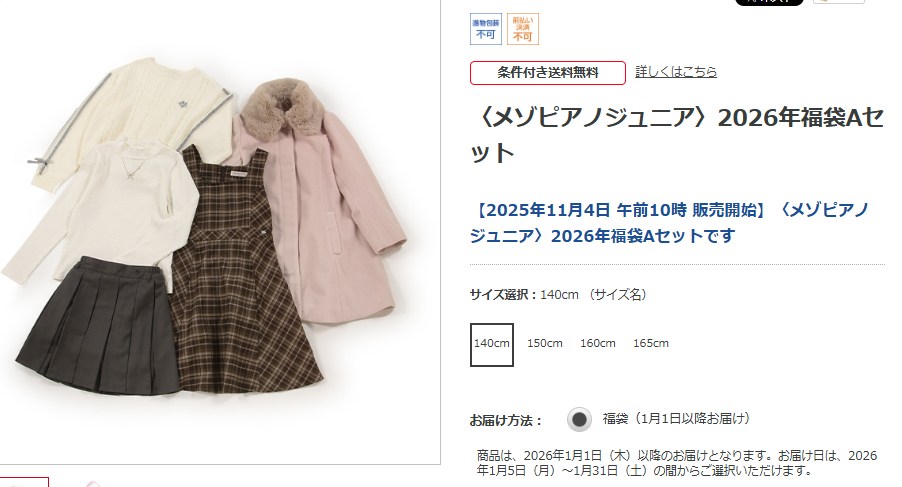This screenshot has width=902, height=487.
Task: Click the サイズ選択 label text
Action: point(503,295)
